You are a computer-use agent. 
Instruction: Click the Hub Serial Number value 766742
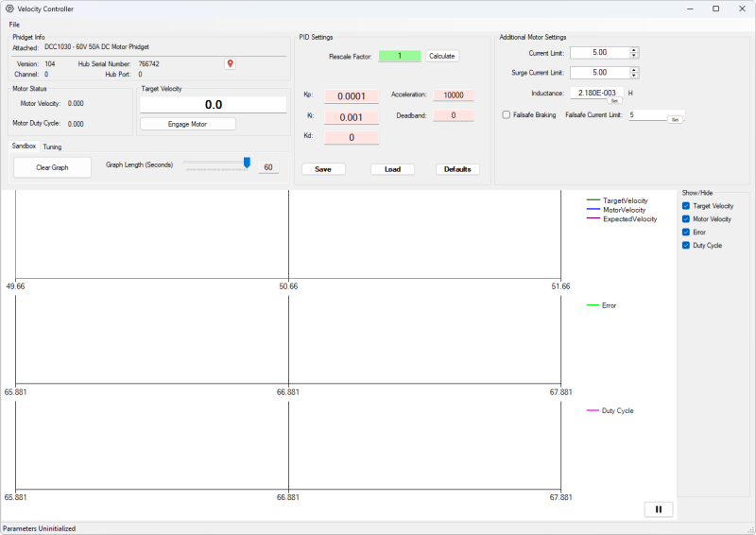coord(148,63)
